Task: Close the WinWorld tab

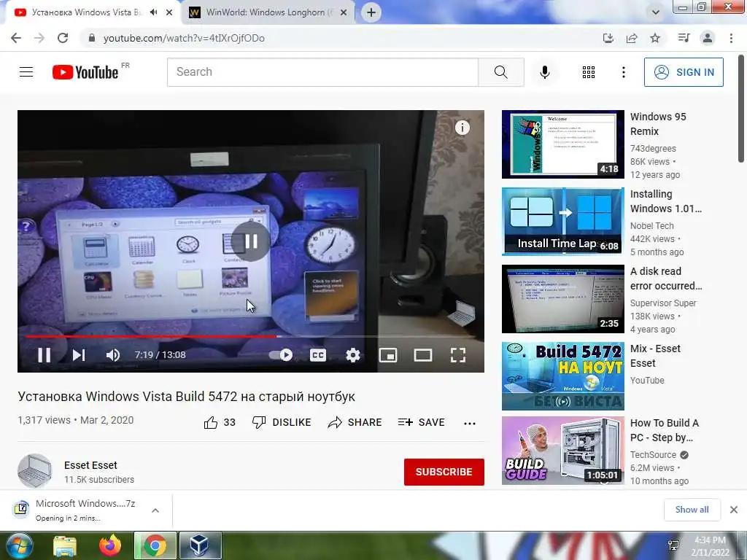Action: (343, 13)
